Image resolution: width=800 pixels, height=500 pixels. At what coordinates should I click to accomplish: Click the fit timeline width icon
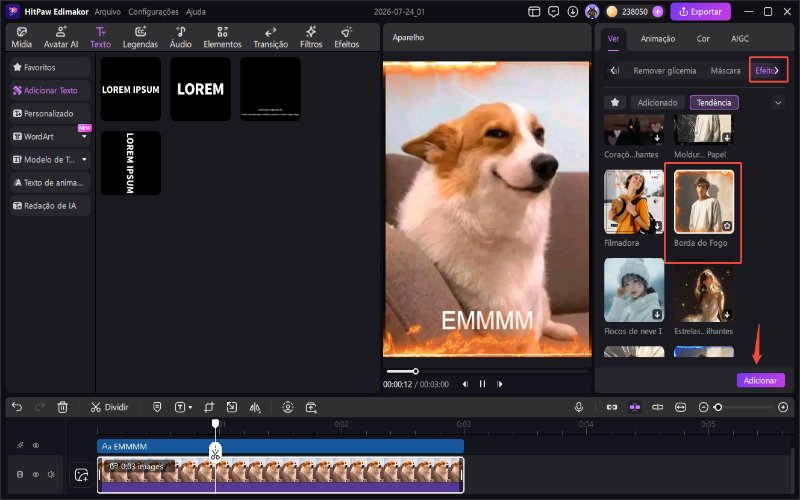[681, 407]
